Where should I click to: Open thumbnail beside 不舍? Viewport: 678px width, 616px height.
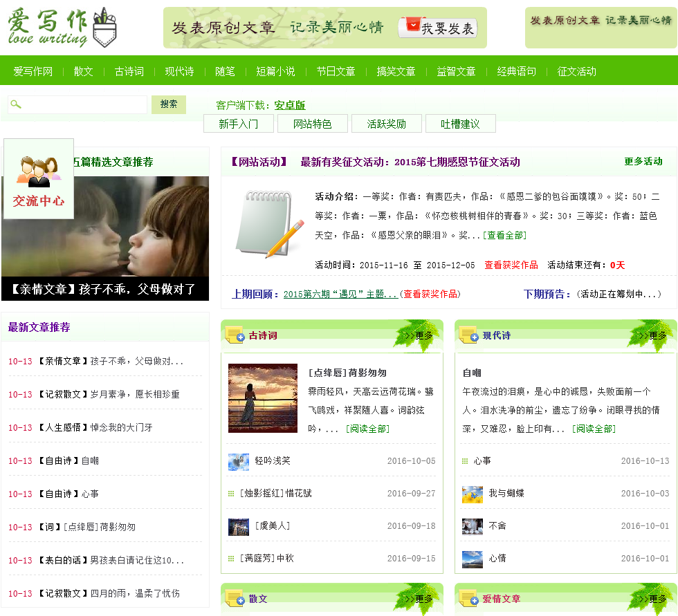[x=472, y=527]
